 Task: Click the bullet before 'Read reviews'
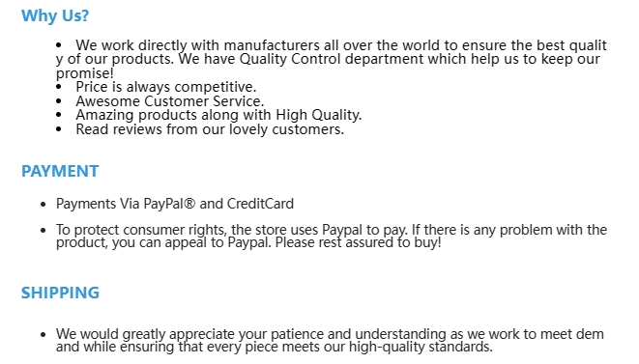click(59, 129)
